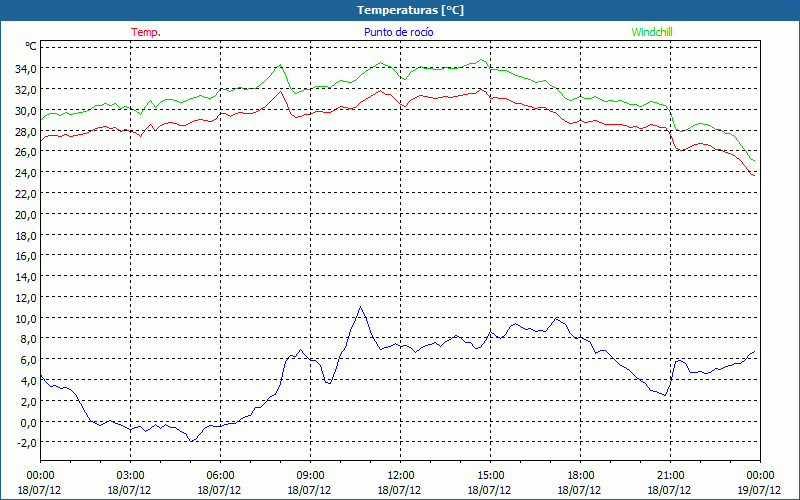Click the 32,0 y-axis value
The height and width of the screenshot is (500, 800).
tap(26, 90)
